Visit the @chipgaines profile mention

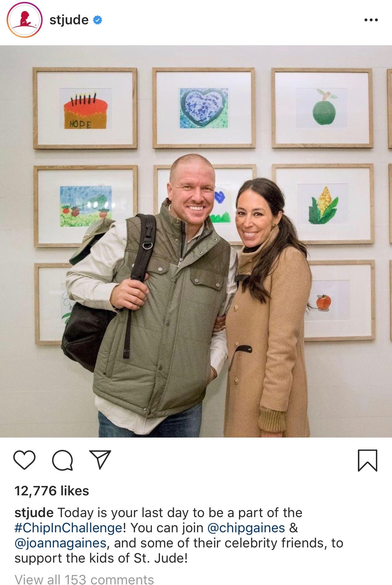(246, 528)
